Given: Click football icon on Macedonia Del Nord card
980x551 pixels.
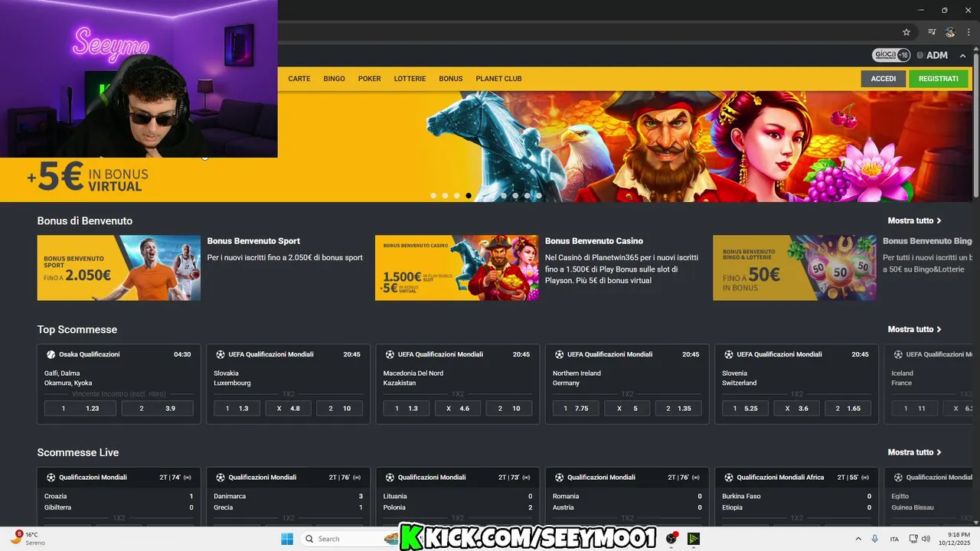Looking at the screenshot, I should pos(390,354).
